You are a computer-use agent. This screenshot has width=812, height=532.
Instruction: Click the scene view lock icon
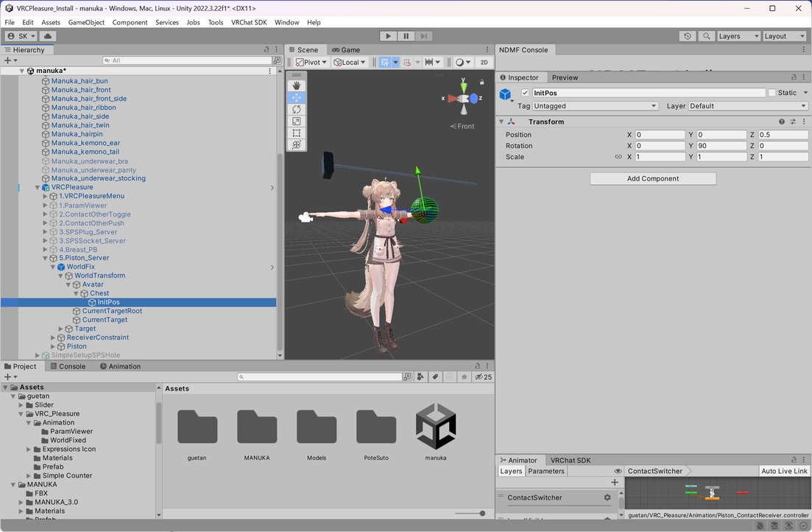482,82
